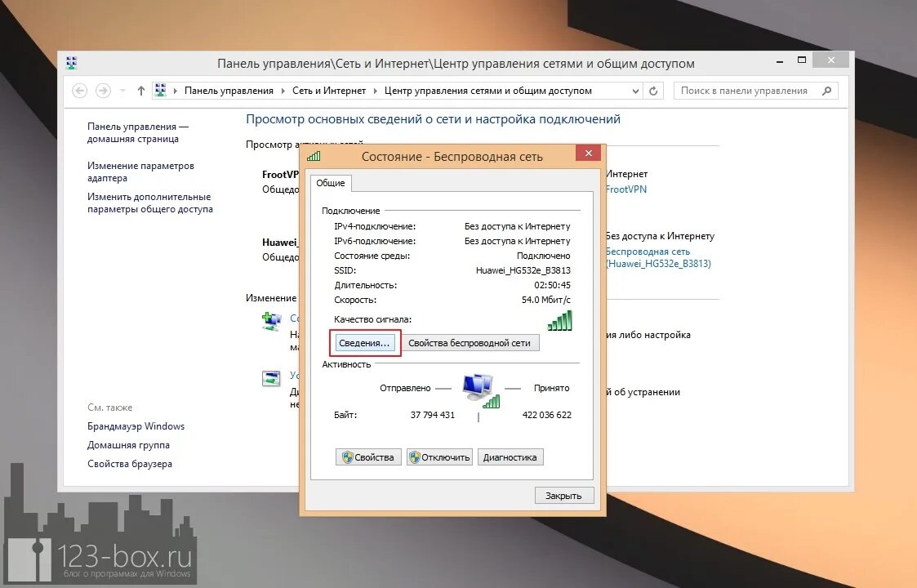Open Панель управления домашняя страница link

pos(138,133)
